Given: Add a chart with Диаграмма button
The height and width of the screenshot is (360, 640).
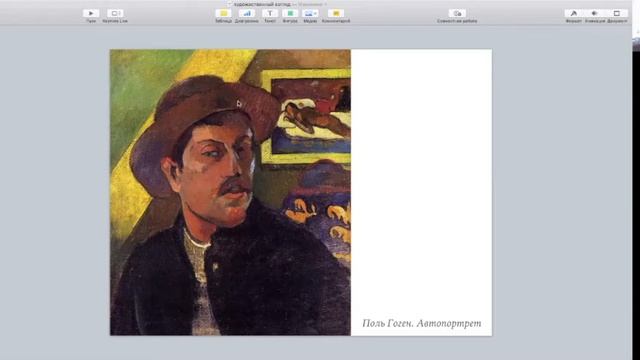Looking at the screenshot, I should [247, 13].
